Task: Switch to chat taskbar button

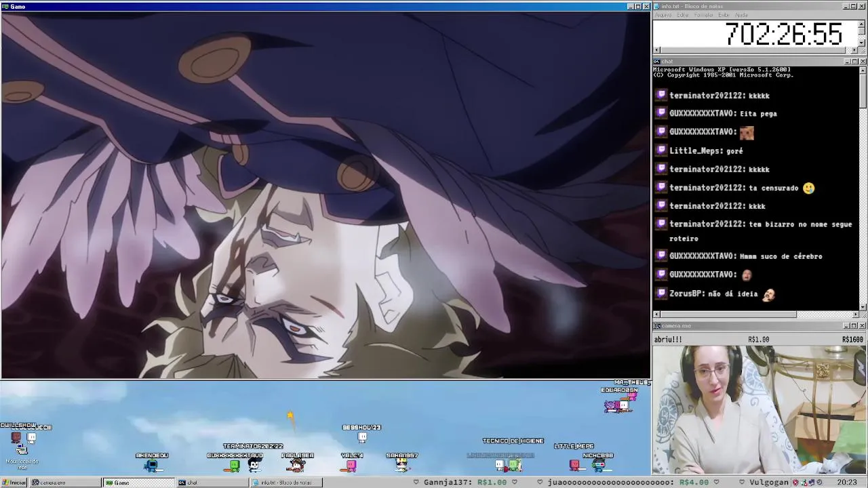Action: [x=212, y=483]
